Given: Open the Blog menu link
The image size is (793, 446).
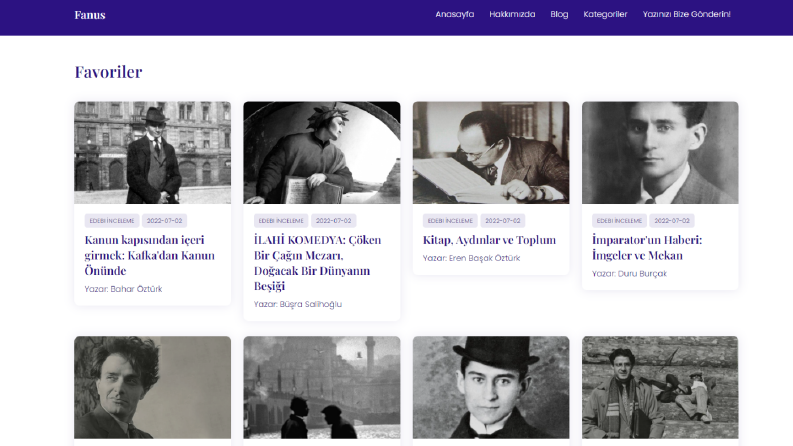Looking at the screenshot, I should (x=559, y=14).
